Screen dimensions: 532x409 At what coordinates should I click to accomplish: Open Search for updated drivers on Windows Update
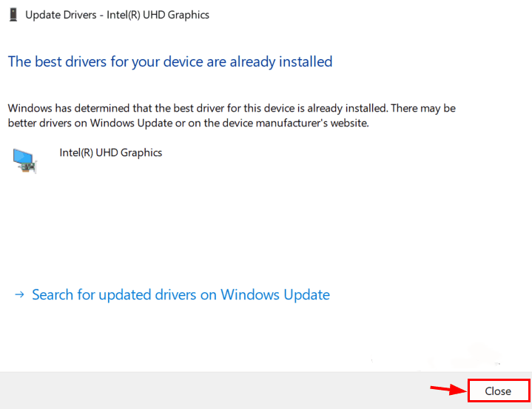[181, 295]
